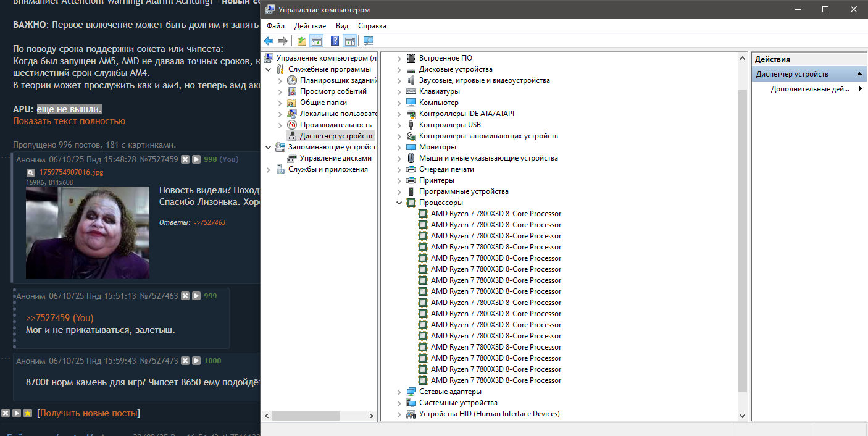Click the arrow icon on post №7527463

tap(196, 296)
